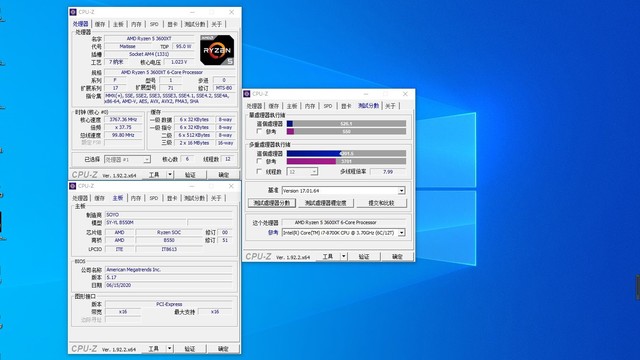Click 验证 button in mainboard window
640x360 pixels.
pyautogui.click(x=190, y=349)
